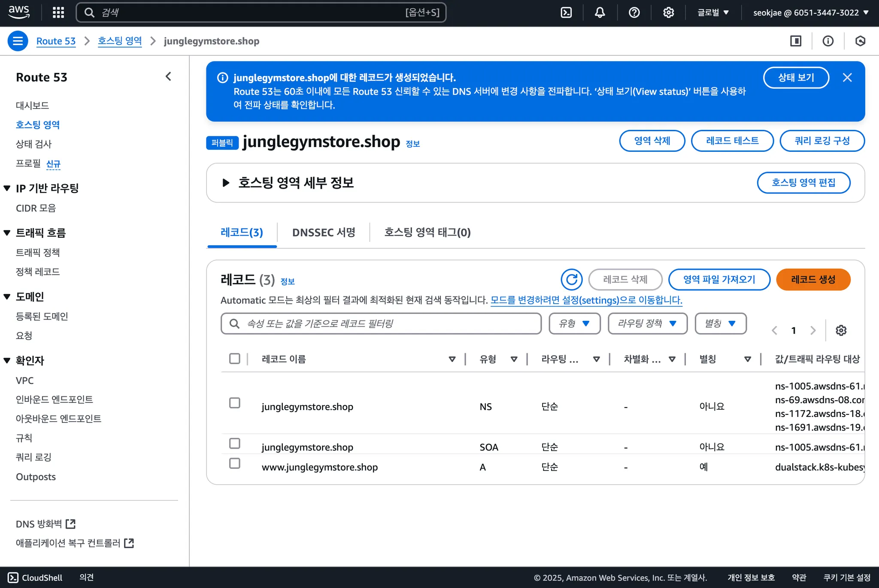The width and height of the screenshot is (879, 588).
Task: Collapse the Route 53 sidebar with arrow
Action: pyautogui.click(x=168, y=77)
